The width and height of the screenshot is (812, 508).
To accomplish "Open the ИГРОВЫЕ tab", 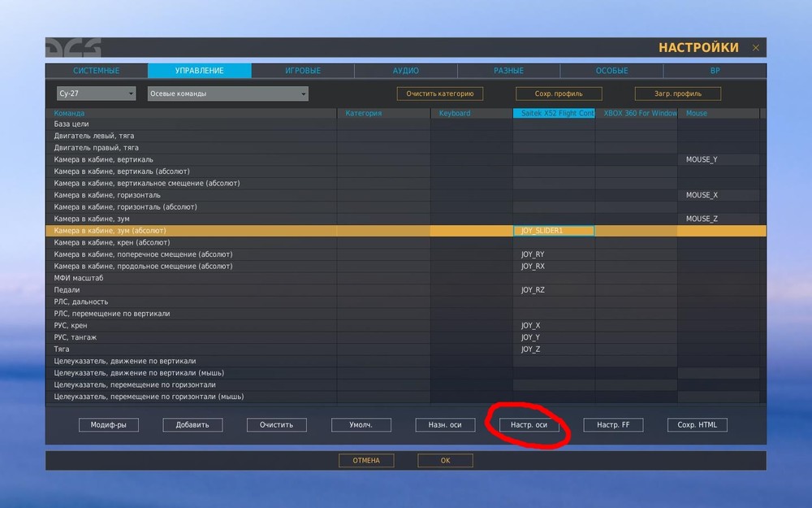I will pos(303,71).
